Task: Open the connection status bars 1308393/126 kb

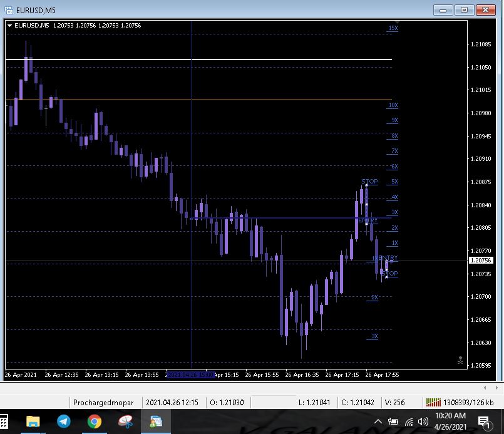Action: (460, 403)
